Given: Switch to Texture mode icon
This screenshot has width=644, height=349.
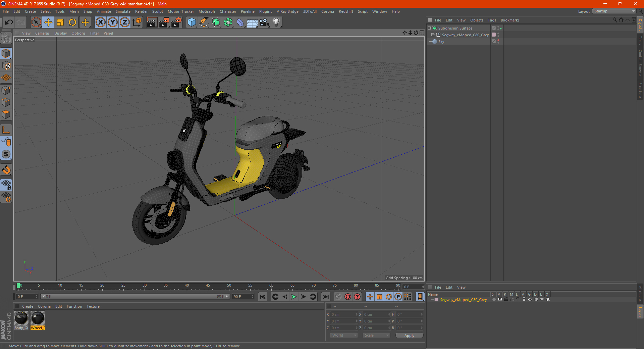Looking at the screenshot, I should click(x=6, y=66).
